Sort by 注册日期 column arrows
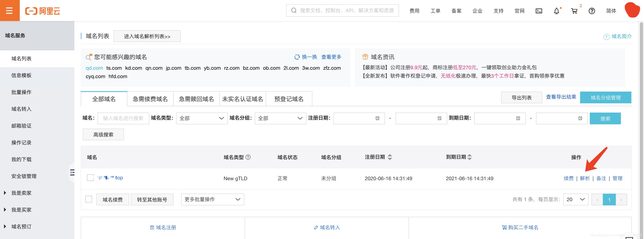644x239 pixels. pyautogui.click(x=390, y=157)
